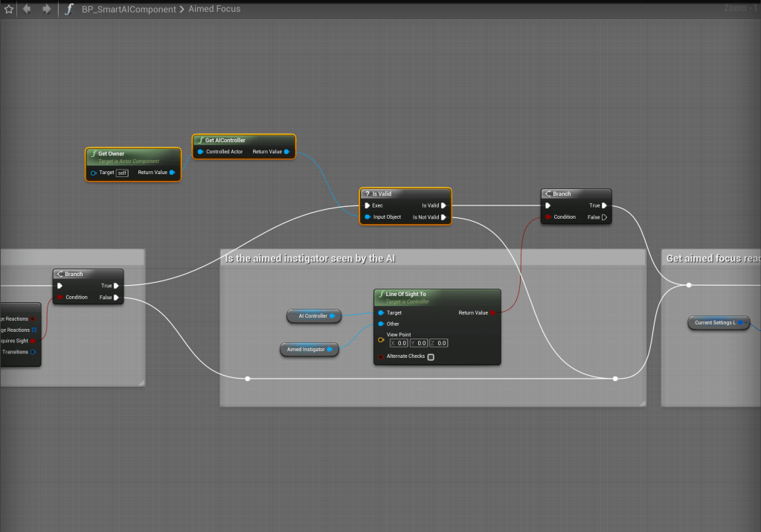Click the Is Not Valid exec output pin
This screenshot has height=532, width=761.
click(x=443, y=217)
